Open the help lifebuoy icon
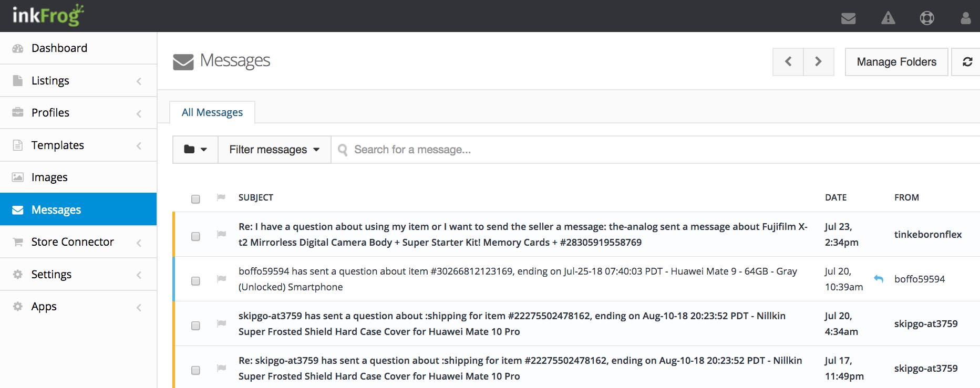Screen dimensions: 980x388 pos(927,18)
